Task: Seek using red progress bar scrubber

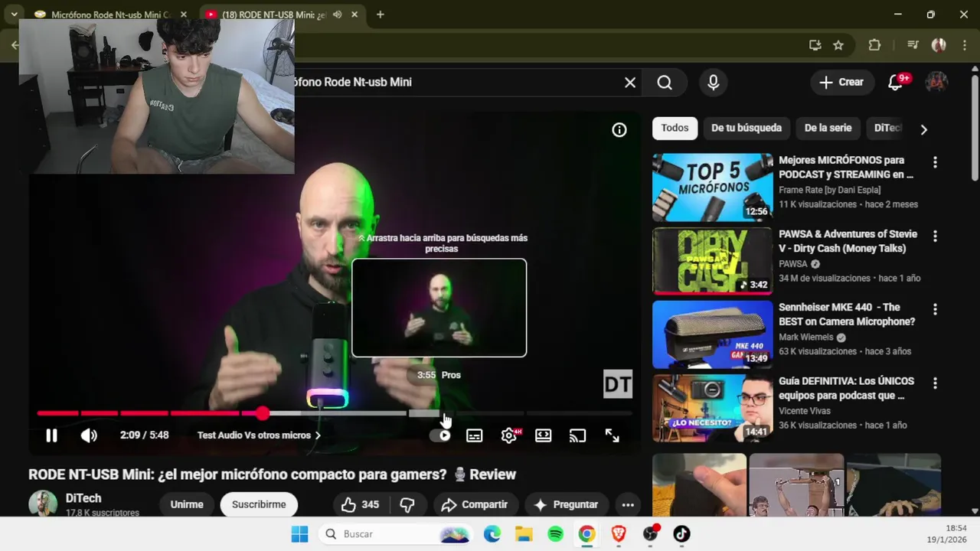Action: [263, 413]
